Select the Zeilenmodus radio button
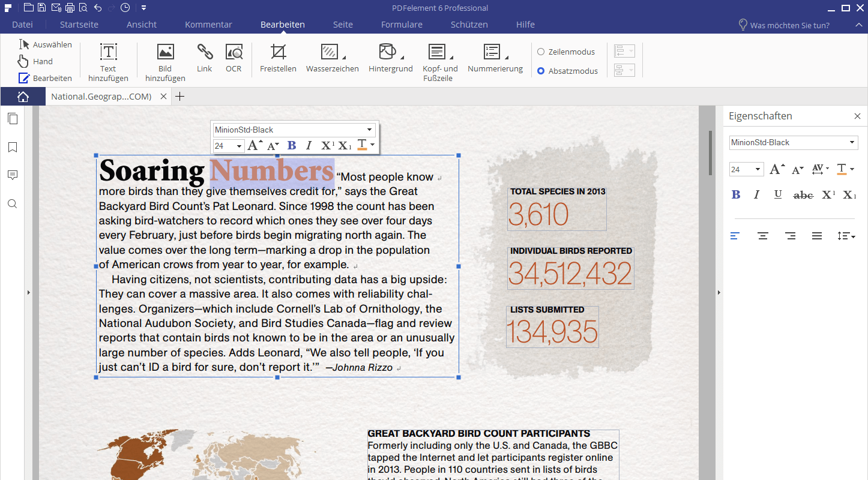The width and height of the screenshot is (868, 480). pyautogui.click(x=541, y=52)
